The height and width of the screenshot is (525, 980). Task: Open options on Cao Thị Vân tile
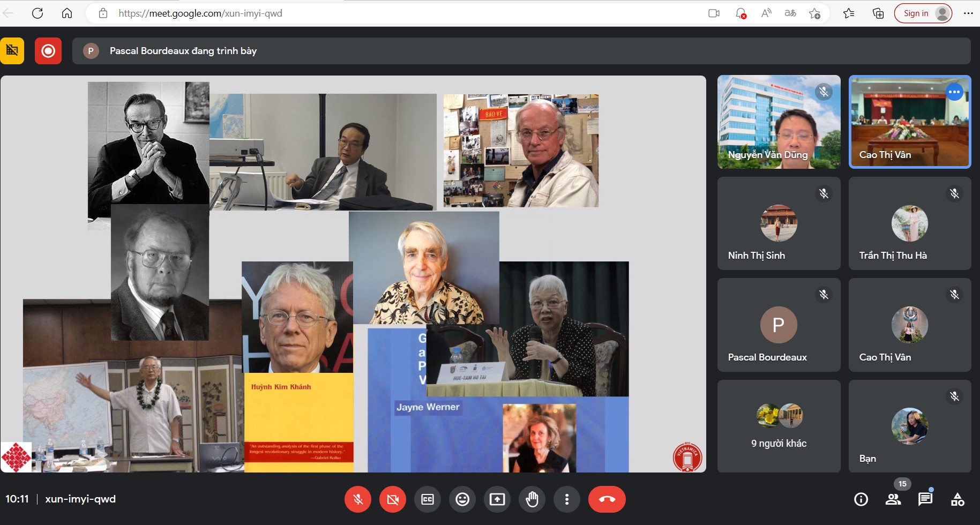tap(954, 92)
